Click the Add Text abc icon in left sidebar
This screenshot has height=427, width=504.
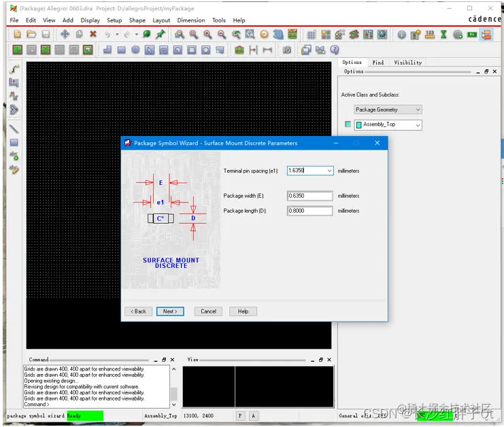pyautogui.click(x=14, y=156)
